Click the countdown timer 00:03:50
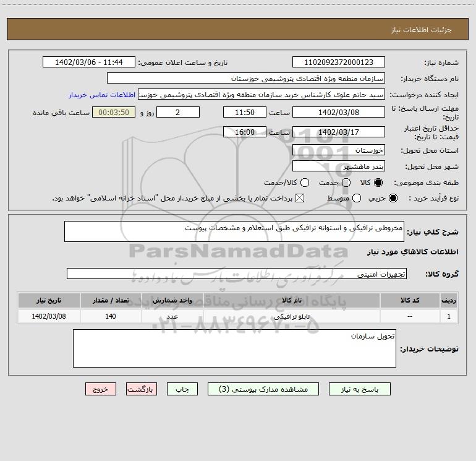 [114, 112]
